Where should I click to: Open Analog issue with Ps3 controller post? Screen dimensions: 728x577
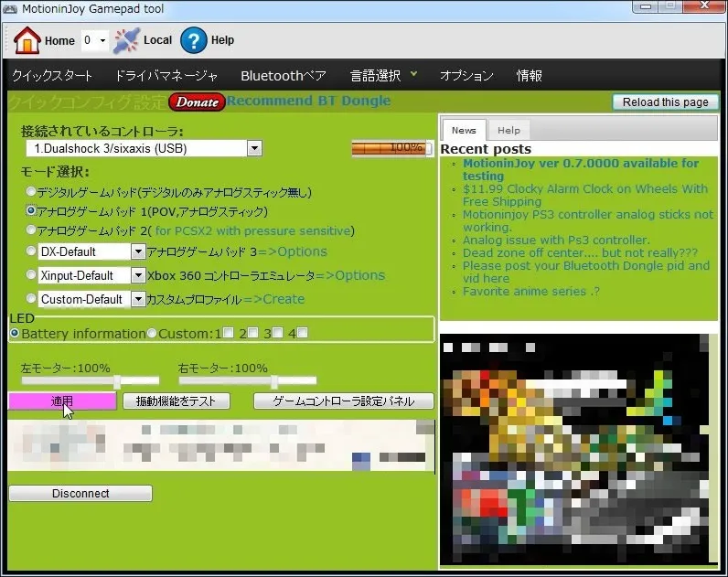(556, 240)
